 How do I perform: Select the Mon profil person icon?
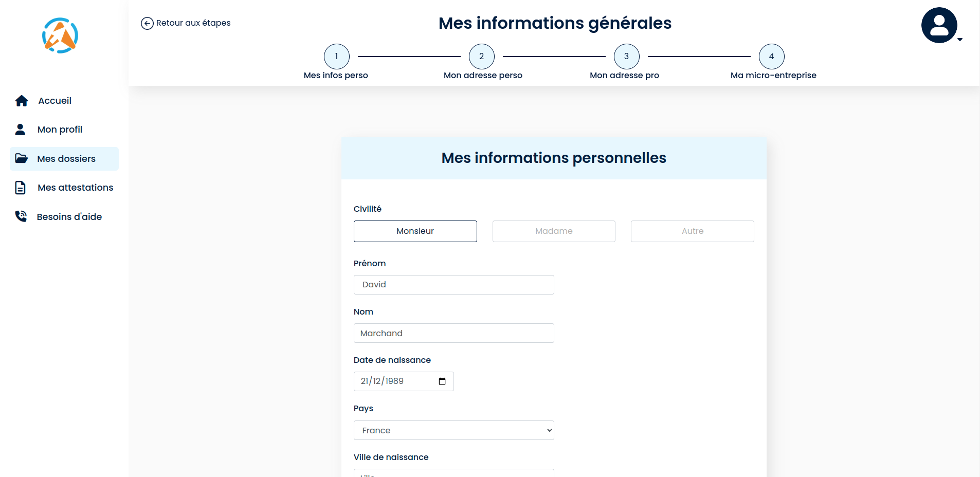21,129
